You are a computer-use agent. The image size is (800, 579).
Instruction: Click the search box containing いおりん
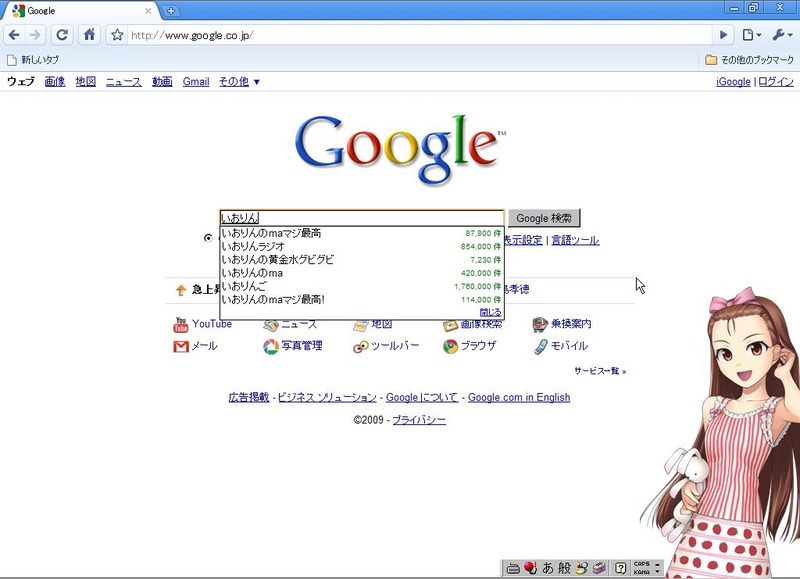tap(362, 218)
